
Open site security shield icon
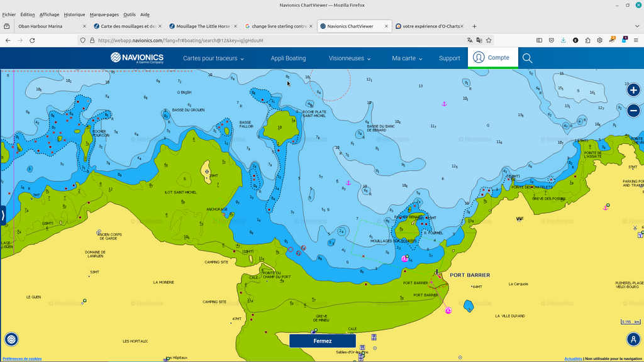click(x=83, y=40)
